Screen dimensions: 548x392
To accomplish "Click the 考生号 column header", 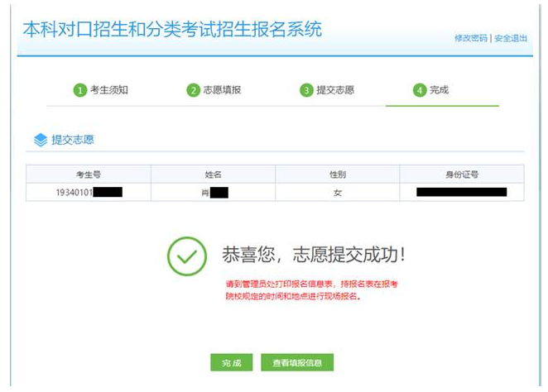I will [x=88, y=174].
